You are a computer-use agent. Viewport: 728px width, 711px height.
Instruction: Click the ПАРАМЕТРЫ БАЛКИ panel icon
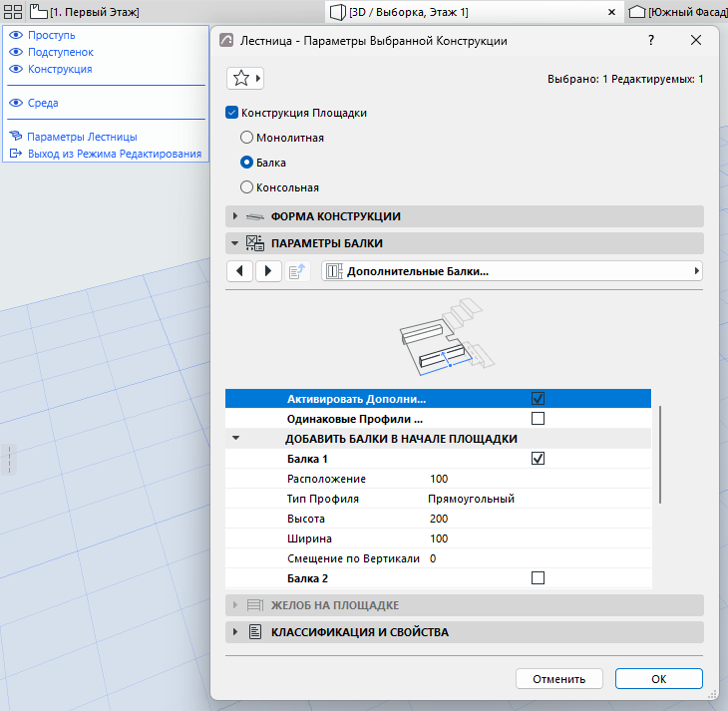pyautogui.click(x=255, y=243)
